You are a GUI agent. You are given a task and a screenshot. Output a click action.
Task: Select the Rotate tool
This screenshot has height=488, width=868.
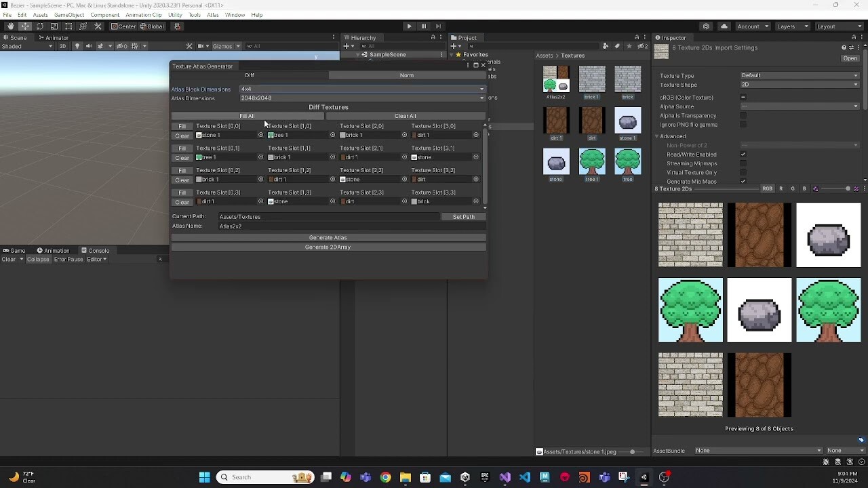[x=40, y=26]
